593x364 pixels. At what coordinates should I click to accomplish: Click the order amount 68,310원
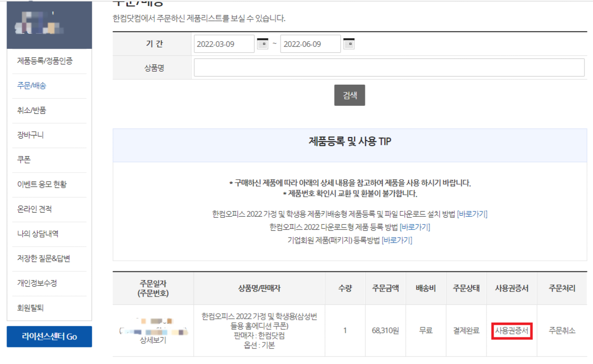[386, 331]
